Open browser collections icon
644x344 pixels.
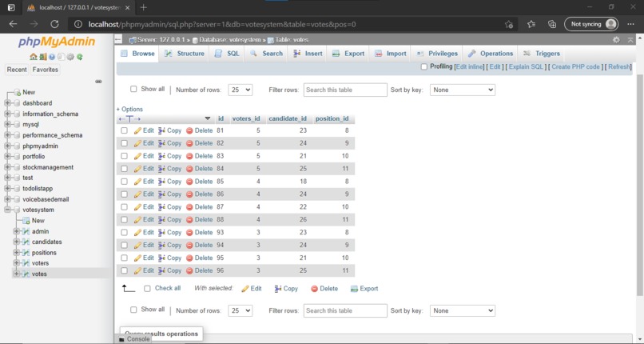click(552, 24)
